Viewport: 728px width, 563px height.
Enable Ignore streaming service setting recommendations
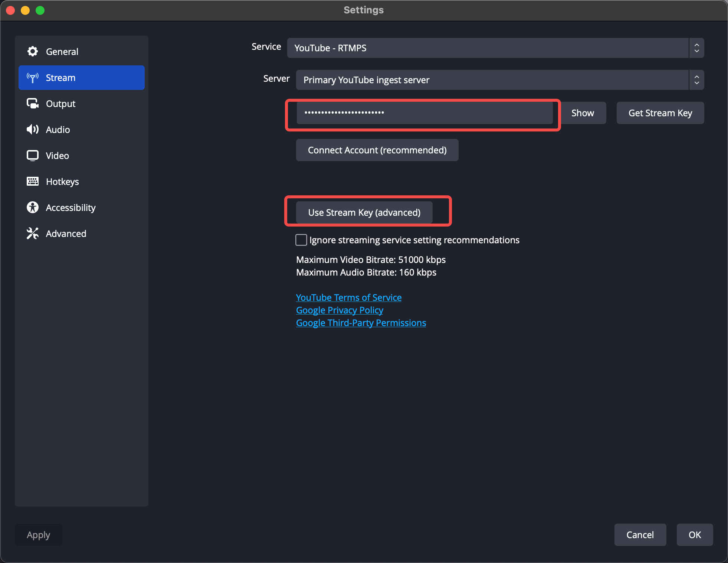click(x=301, y=240)
